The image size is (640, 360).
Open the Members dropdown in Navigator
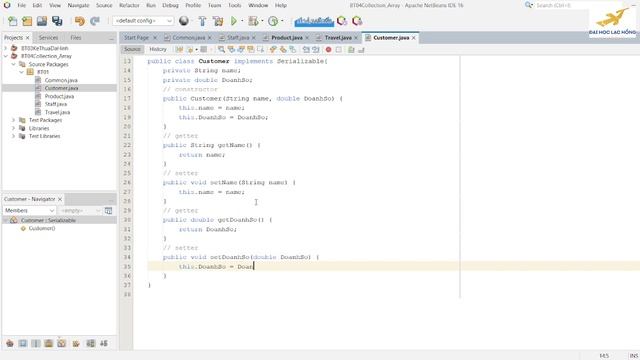pos(29,210)
